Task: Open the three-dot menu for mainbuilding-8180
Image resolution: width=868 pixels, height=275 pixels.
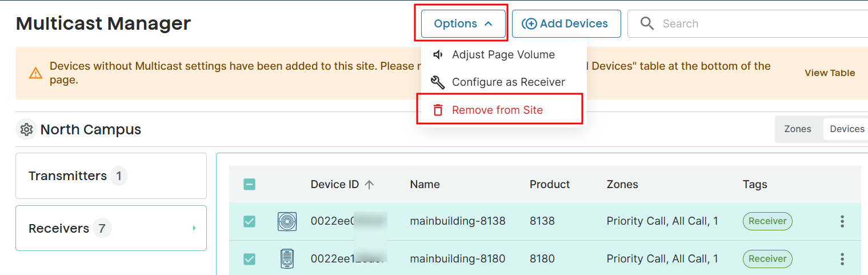Action: coord(842,259)
